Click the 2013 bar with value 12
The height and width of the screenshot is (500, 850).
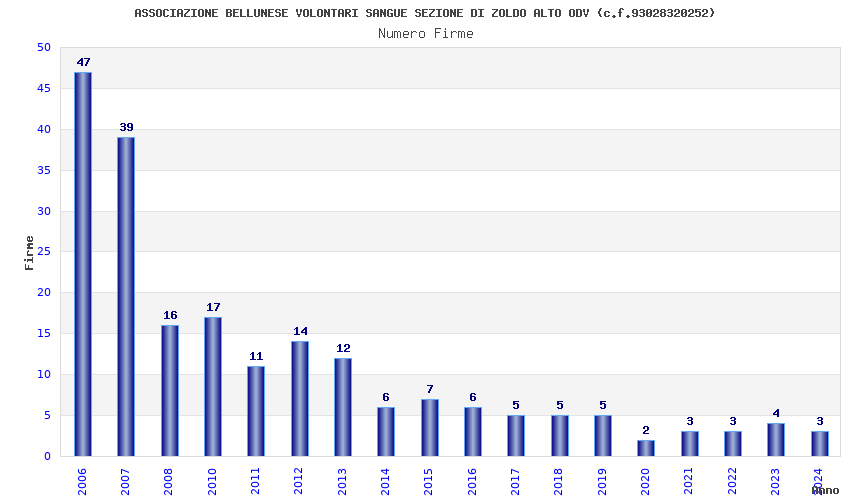click(343, 407)
